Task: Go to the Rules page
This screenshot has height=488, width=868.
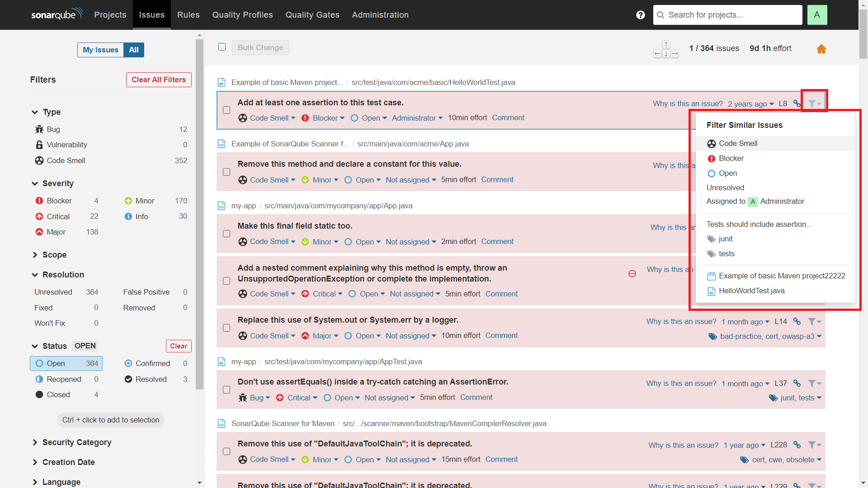Action: (x=188, y=15)
